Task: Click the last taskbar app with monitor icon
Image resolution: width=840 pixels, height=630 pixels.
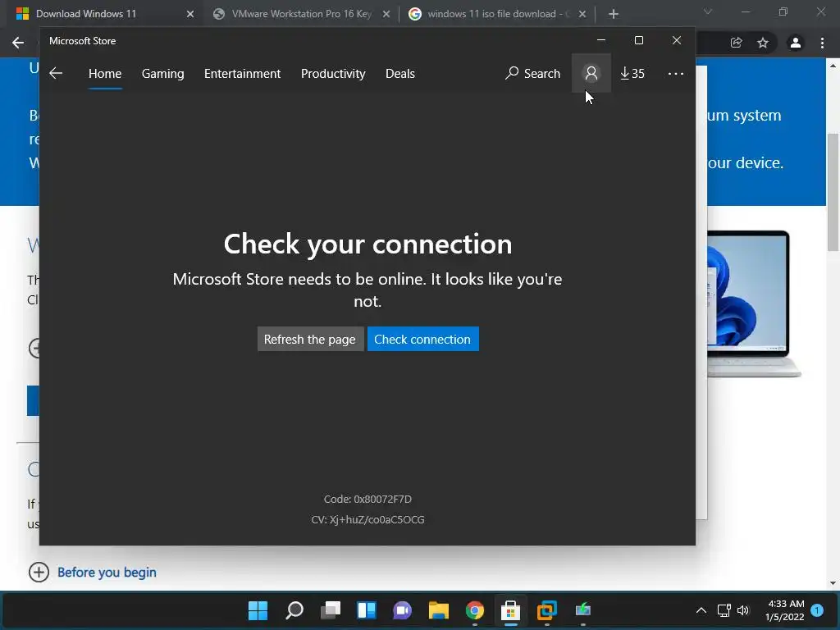Action: (583, 610)
